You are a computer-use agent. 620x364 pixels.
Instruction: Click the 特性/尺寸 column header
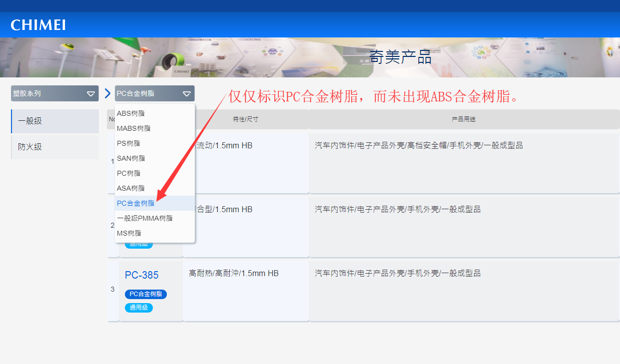point(245,119)
